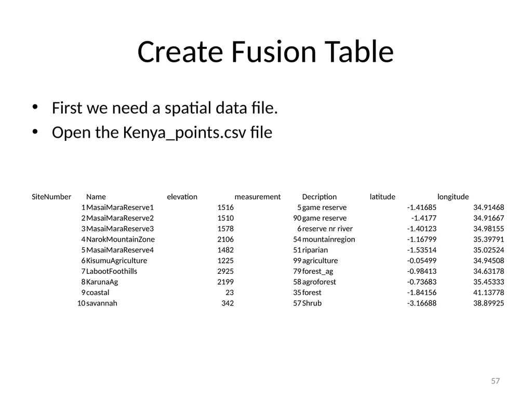
Task: Click the 'latitude' column header
Action: (382, 197)
